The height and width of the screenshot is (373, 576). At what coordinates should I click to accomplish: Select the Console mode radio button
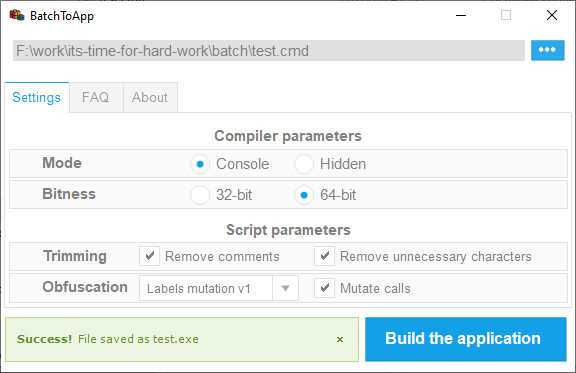tap(200, 164)
